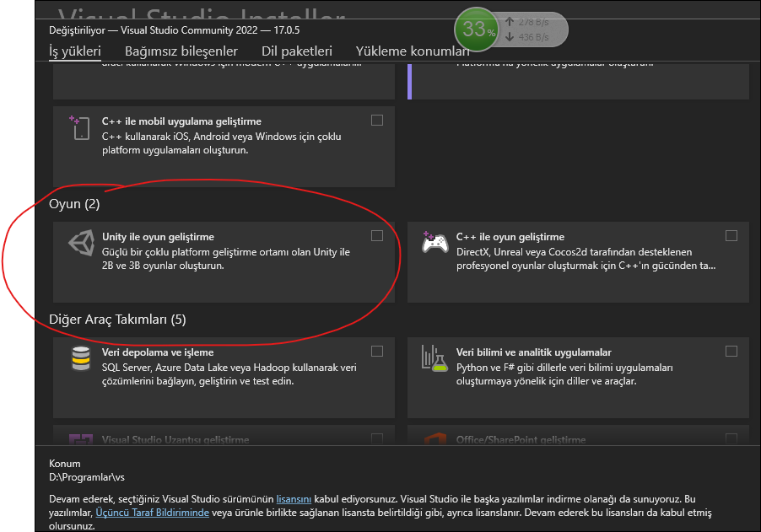Open the Üçüncü Taraf Bildiriminde link
Screen dimensions: 761x532
(153, 513)
